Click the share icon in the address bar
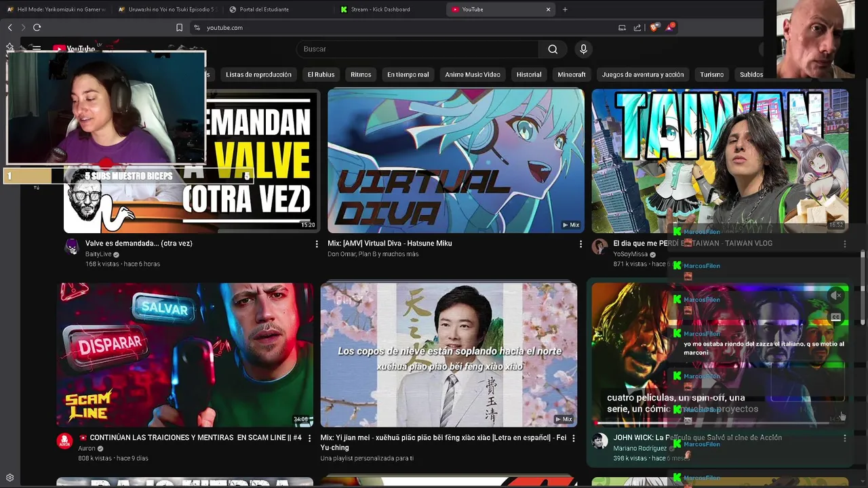This screenshot has height=488, width=868. (637, 28)
